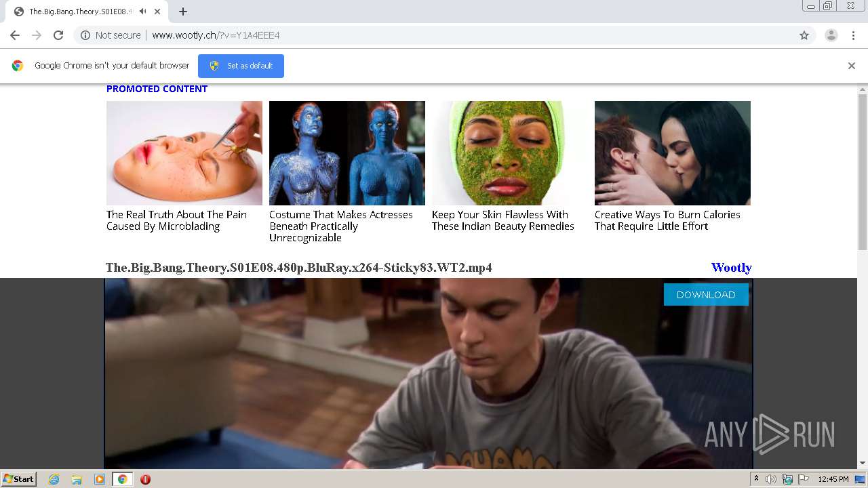This screenshot has width=868, height=488.
Task: Click the video file name title
Action: pyautogui.click(x=299, y=268)
